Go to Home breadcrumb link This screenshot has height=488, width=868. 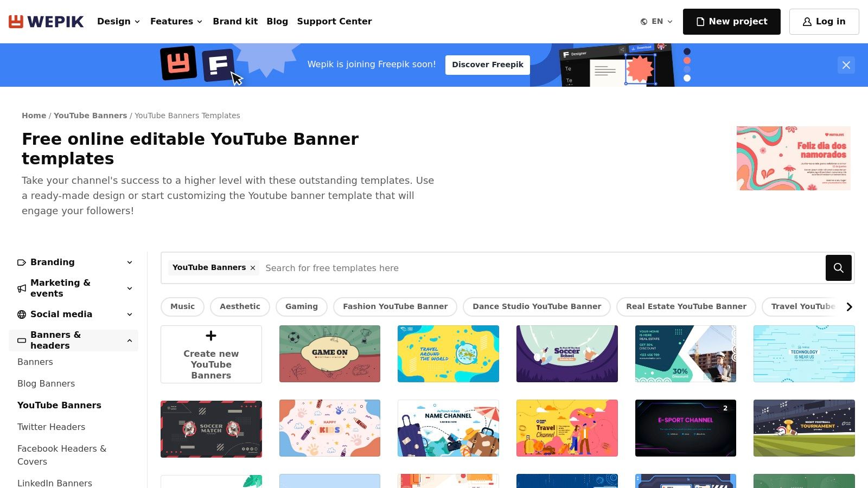point(34,115)
